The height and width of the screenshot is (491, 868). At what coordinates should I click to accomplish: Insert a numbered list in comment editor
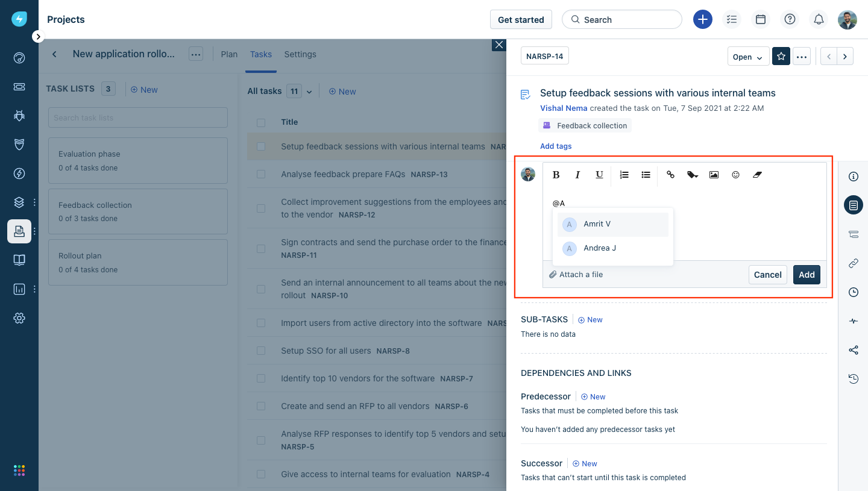coord(624,175)
